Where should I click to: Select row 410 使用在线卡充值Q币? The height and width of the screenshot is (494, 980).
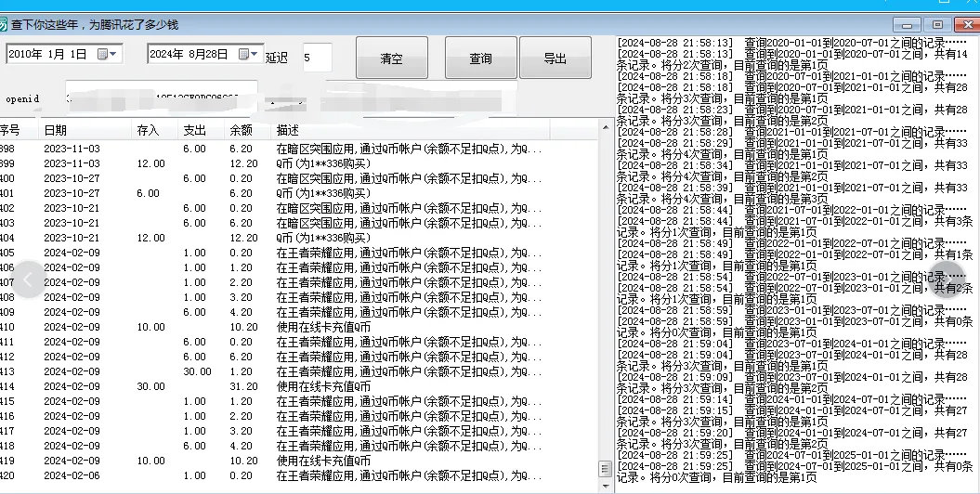pyautogui.click(x=299, y=327)
